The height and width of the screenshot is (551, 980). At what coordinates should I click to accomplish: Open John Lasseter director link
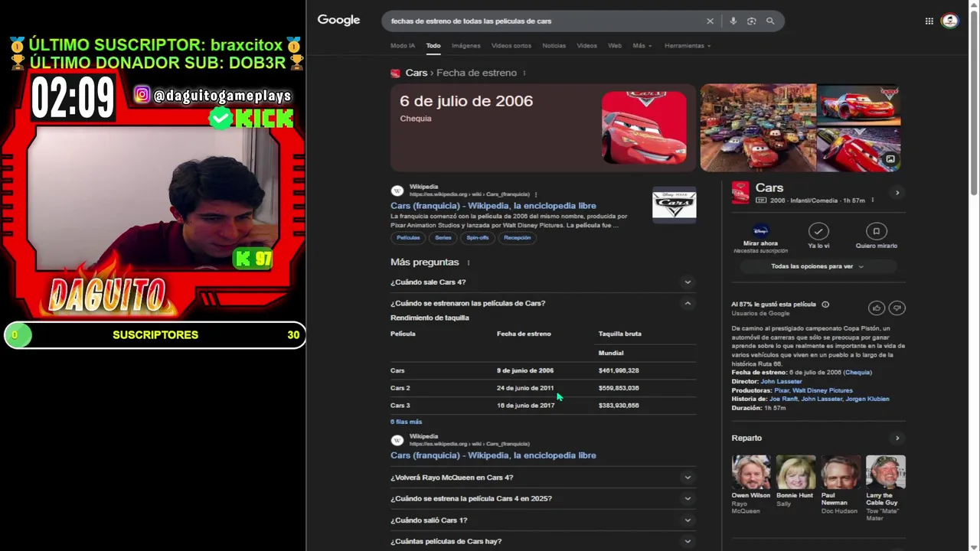781,381
